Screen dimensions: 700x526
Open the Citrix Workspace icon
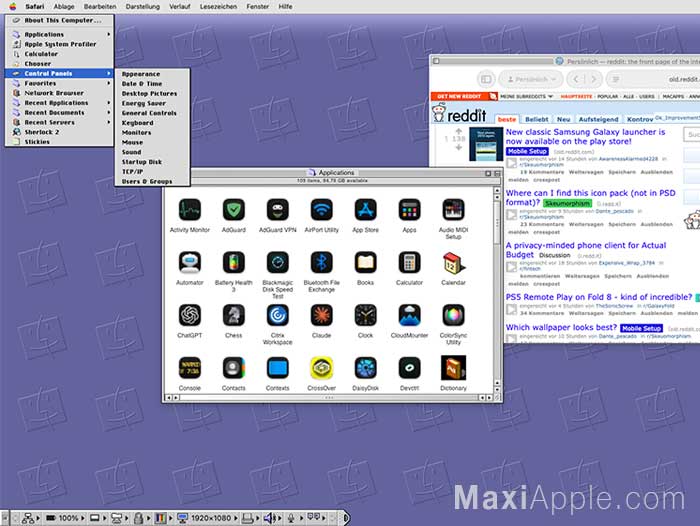tap(277, 315)
